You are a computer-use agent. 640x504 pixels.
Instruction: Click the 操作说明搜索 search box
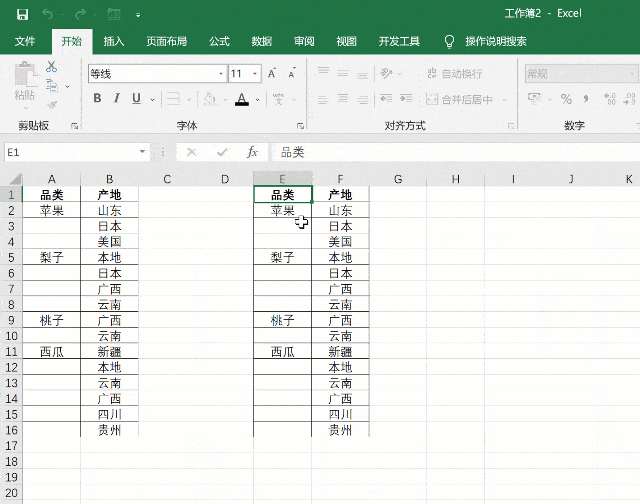click(496, 41)
